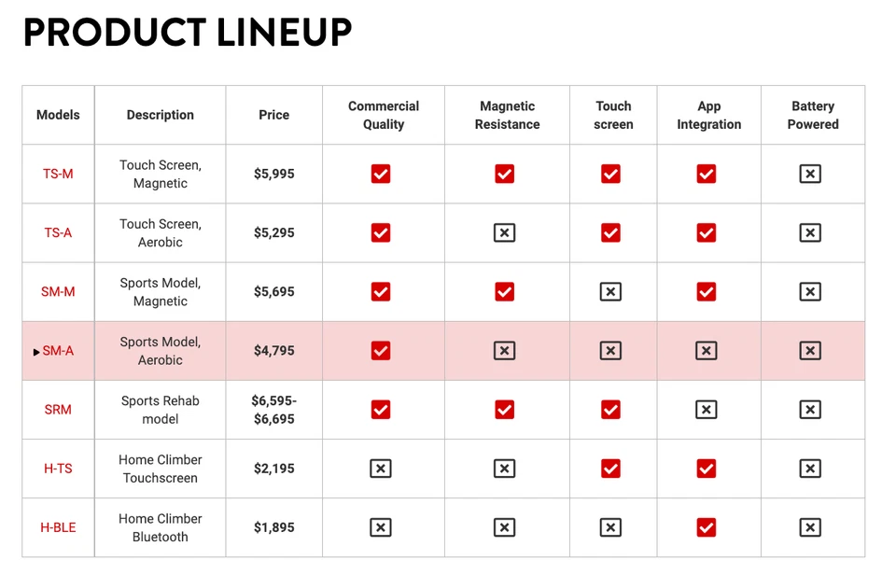
Task: Open the SM-M model link
Action: (x=58, y=292)
